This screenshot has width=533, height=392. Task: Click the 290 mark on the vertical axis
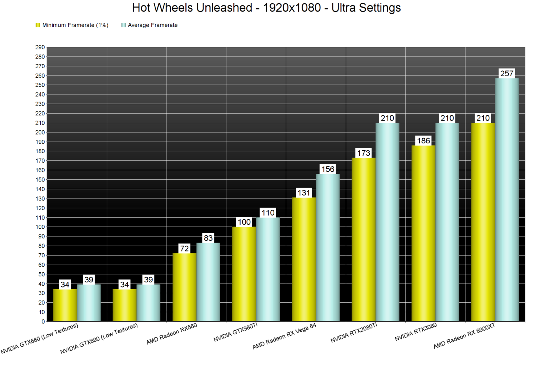point(40,47)
